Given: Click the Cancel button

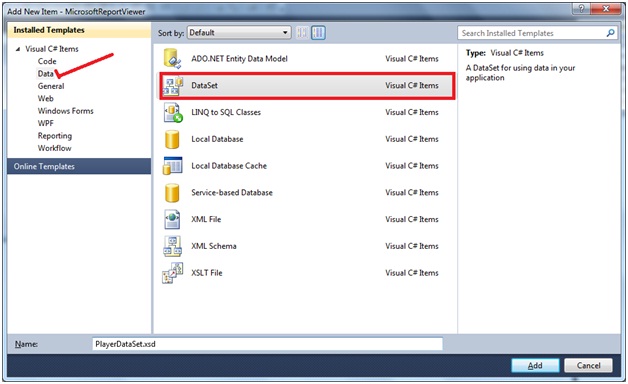Looking at the screenshot, I should tap(588, 365).
